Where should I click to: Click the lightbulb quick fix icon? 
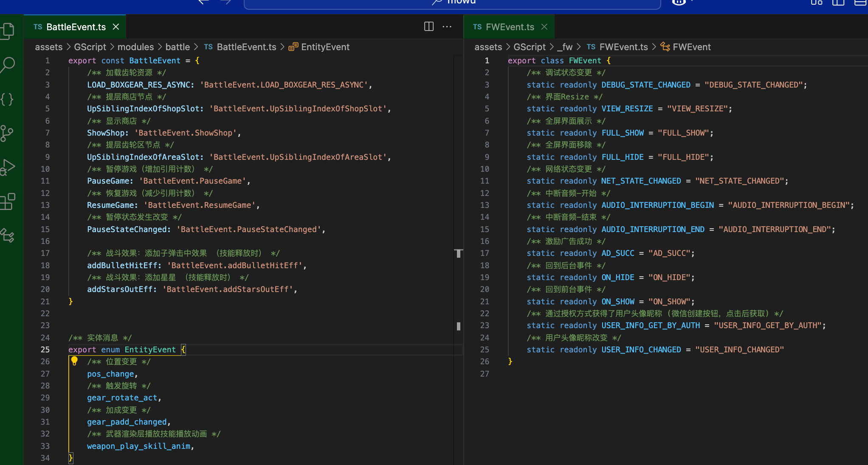pyautogui.click(x=74, y=361)
